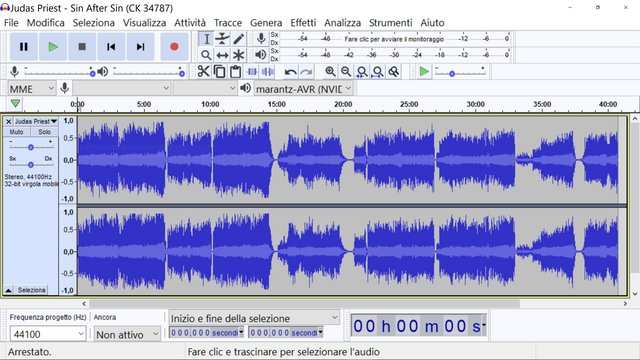Open the Seleziona menu
The width and height of the screenshot is (640, 360).
93,23
